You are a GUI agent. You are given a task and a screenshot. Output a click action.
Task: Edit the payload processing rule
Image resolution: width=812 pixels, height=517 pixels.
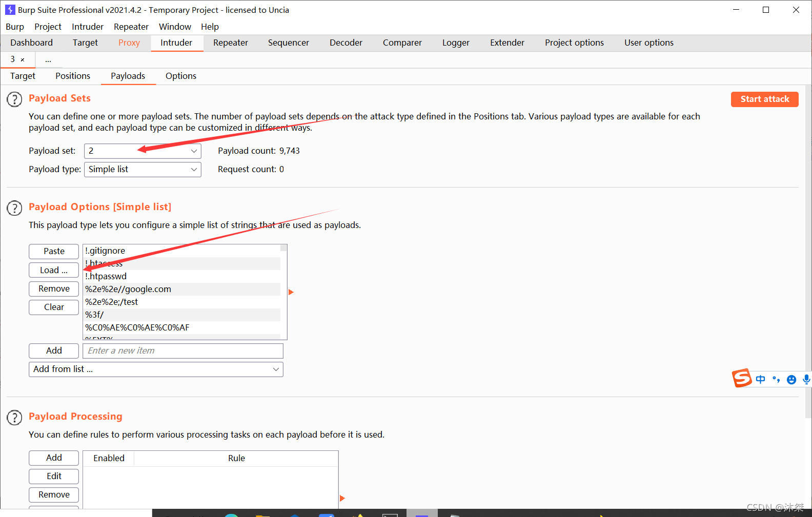[x=54, y=477]
